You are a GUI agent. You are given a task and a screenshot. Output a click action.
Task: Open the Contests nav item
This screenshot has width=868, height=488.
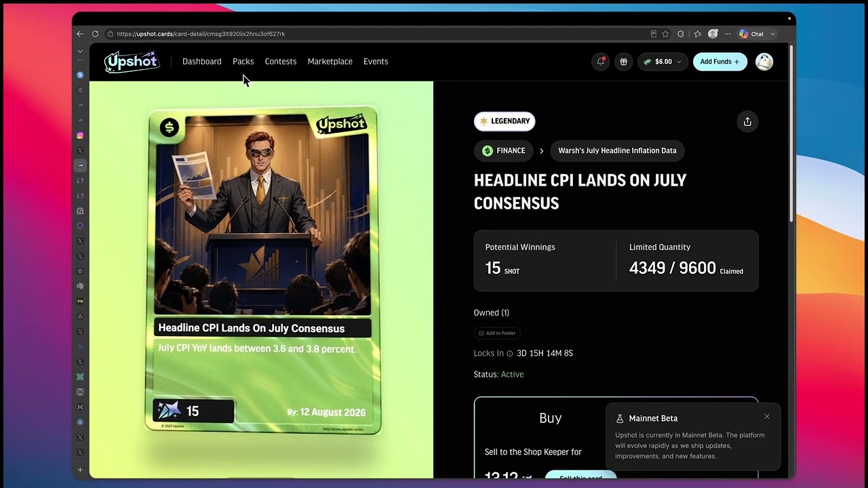tap(281, 62)
